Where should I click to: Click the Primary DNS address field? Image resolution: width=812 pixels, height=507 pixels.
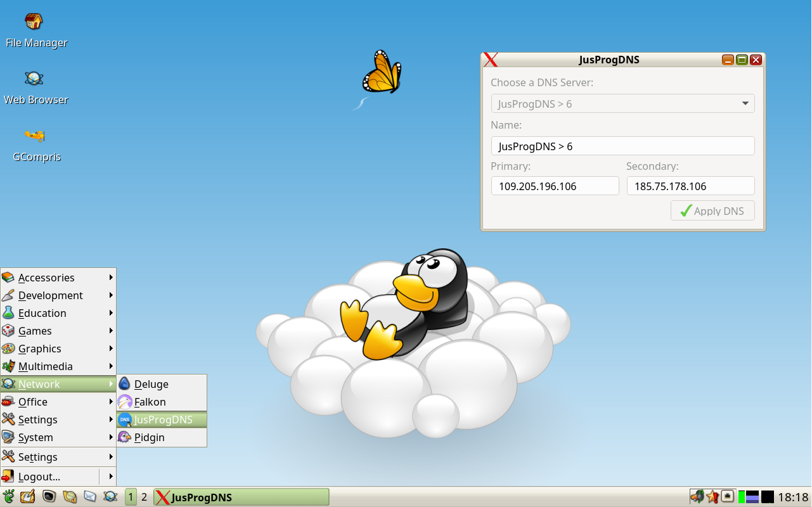click(555, 186)
